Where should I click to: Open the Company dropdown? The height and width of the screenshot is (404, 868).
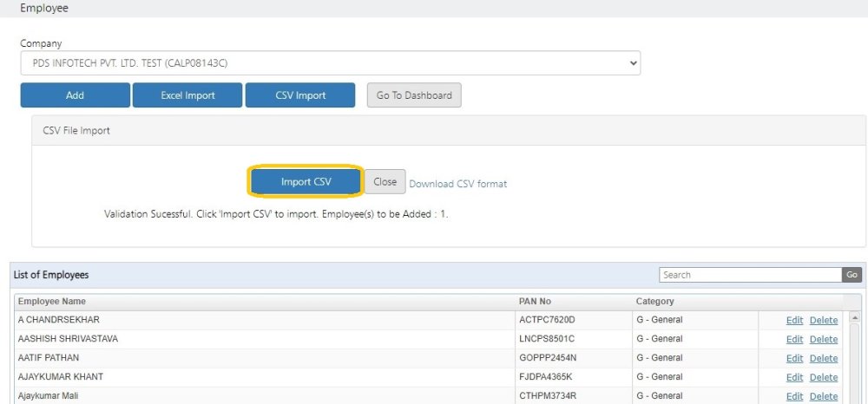click(x=330, y=63)
